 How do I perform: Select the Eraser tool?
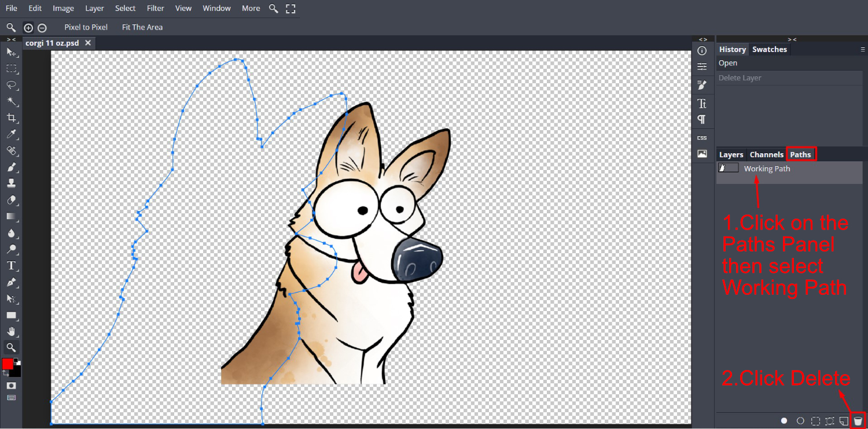[11, 200]
